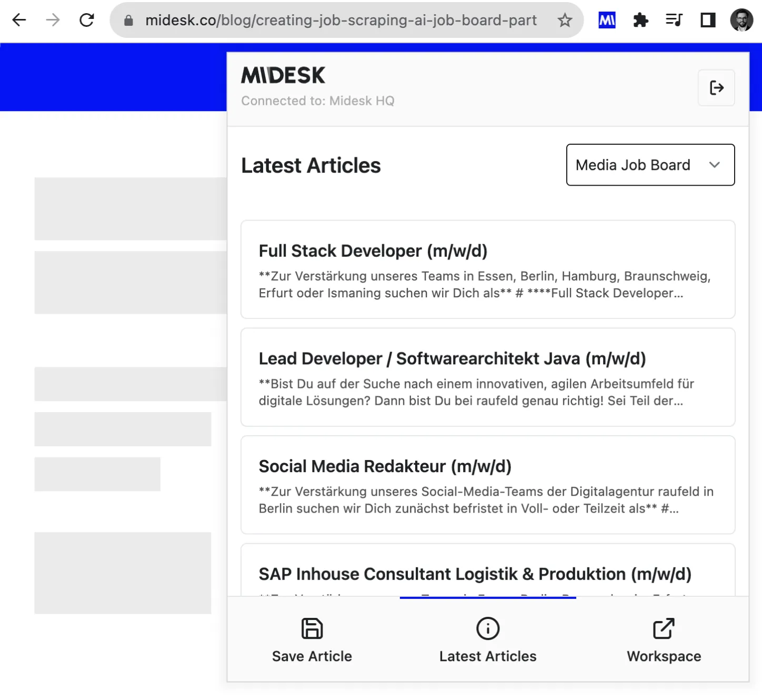The image size is (762, 700).
Task: Open the Full Stack Developer article
Action: click(487, 269)
